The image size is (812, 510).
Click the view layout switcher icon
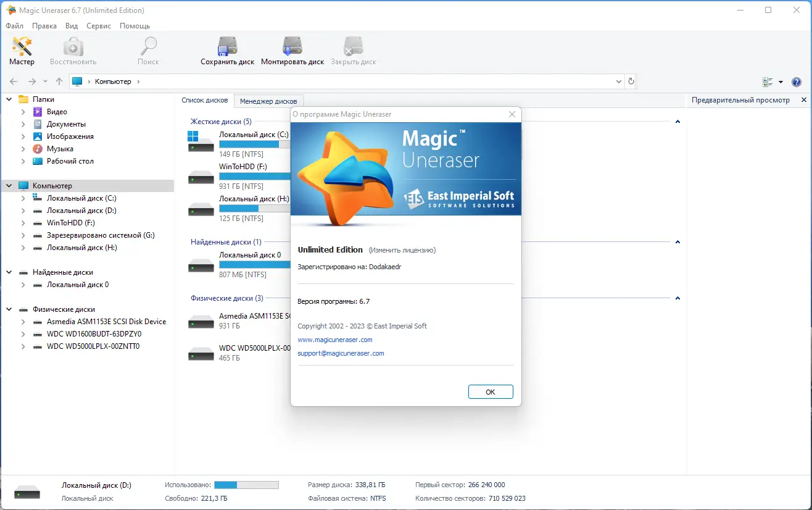click(x=768, y=81)
